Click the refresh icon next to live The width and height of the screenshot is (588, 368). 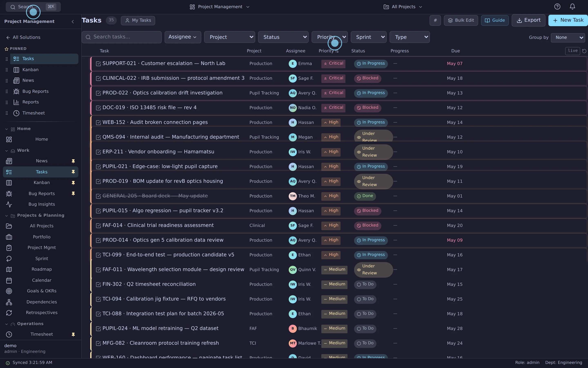pyautogui.click(x=584, y=51)
